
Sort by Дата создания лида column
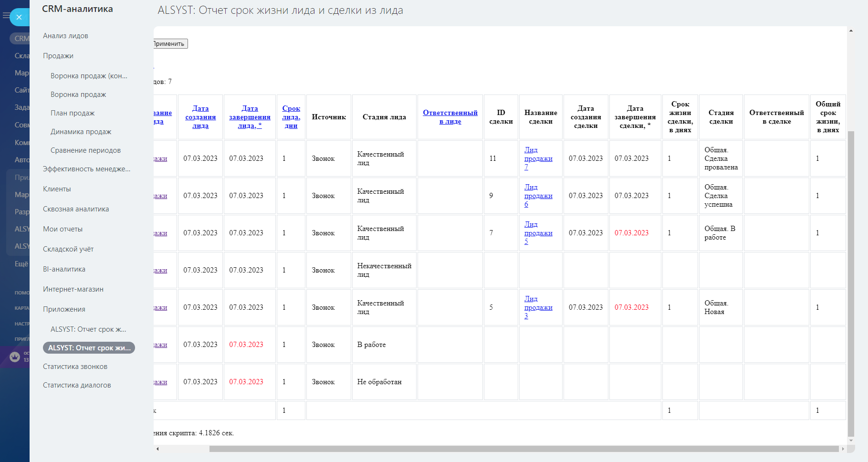click(200, 117)
